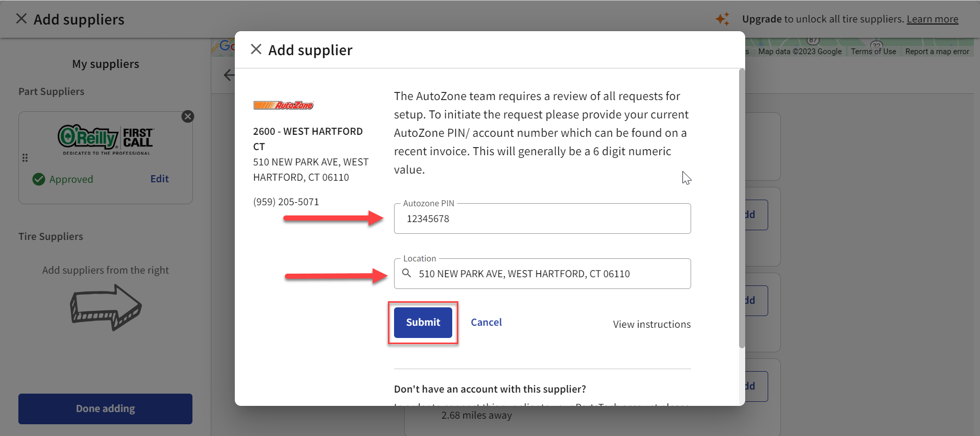Viewport: 980px width, 436px height.
Task: Remove O'Reilly supplier via the X badge
Action: 188,116
